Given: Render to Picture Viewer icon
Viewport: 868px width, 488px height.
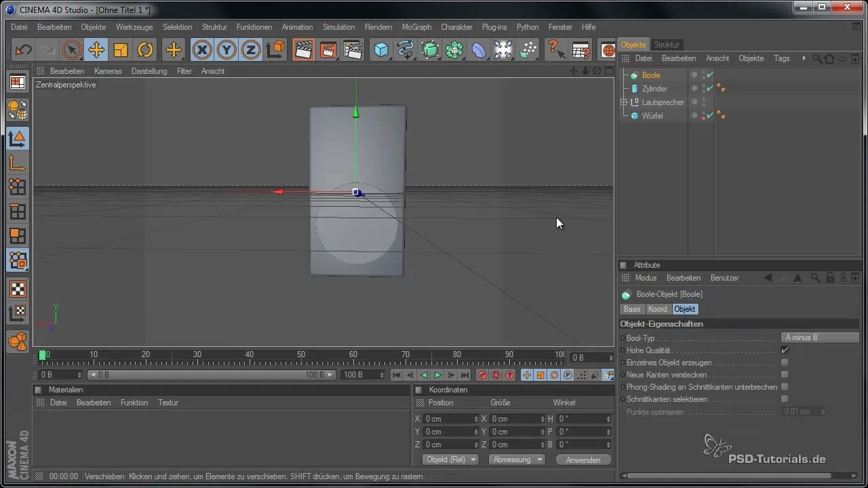Looking at the screenshot, I should [x=328, y=50].
